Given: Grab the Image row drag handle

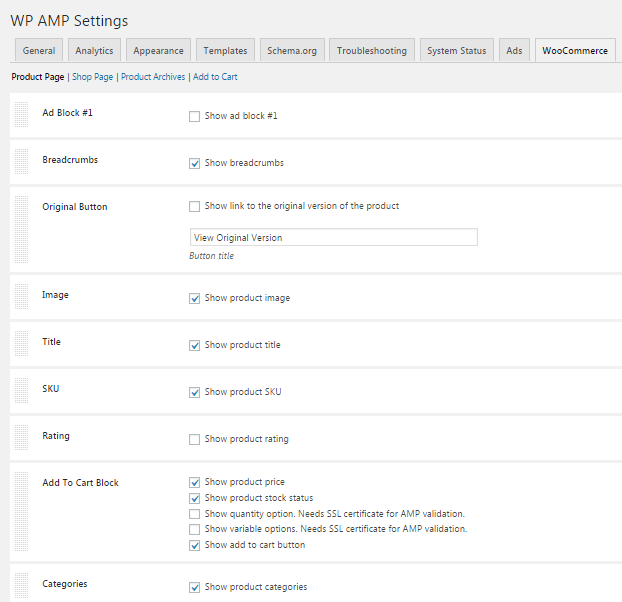Looking at the screenshot, I should point(21,297).
